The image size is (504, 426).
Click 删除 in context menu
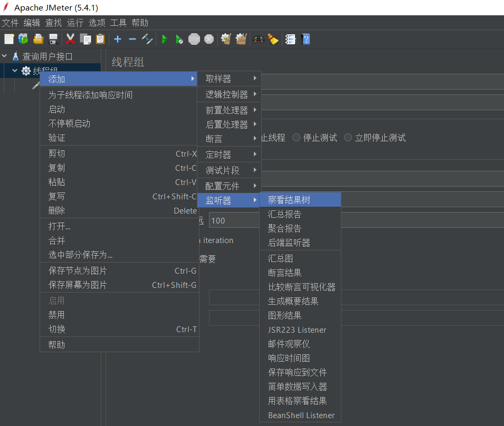point(119,210)
